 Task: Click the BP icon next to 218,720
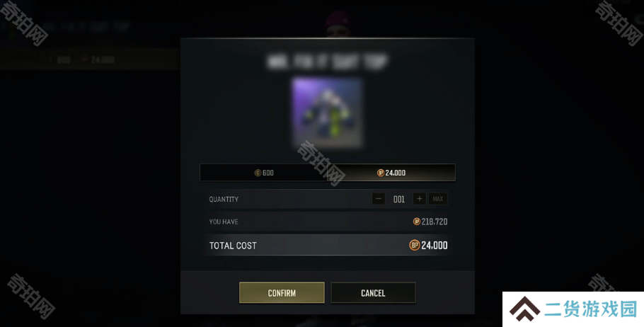tap(416, 222)
